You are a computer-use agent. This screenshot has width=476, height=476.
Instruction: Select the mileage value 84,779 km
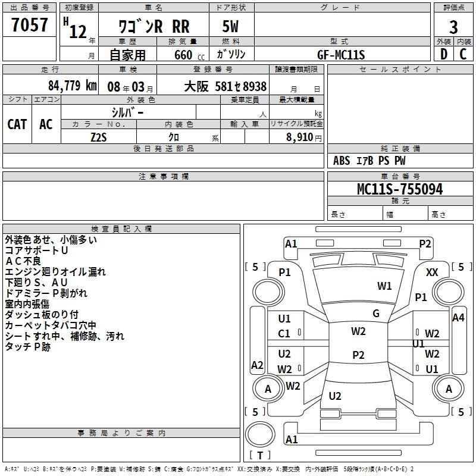pos(73,86)
